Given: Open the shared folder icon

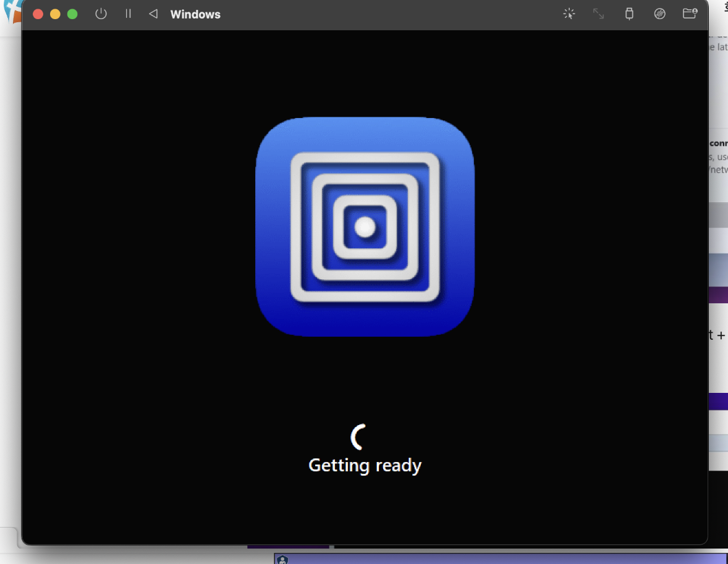Looking at the screenshot, I should [690, 14].
